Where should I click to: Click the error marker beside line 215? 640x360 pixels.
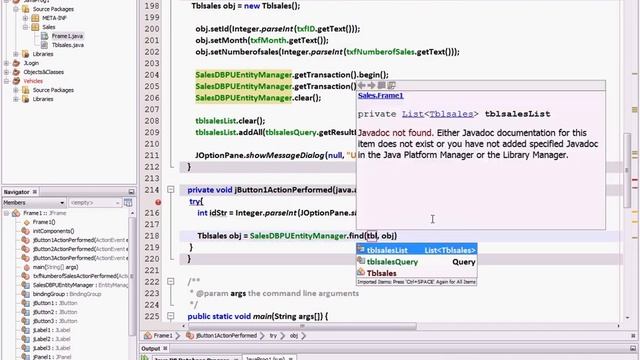pos(158,202)
